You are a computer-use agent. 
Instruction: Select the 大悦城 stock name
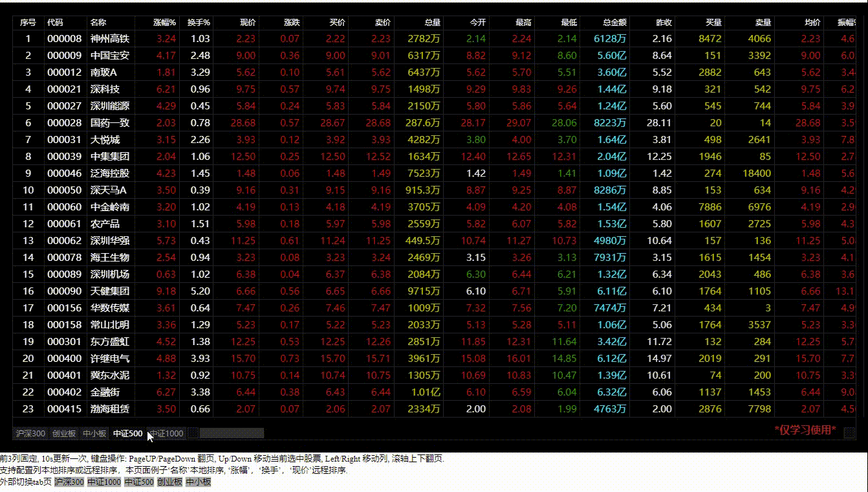[105, 140]
